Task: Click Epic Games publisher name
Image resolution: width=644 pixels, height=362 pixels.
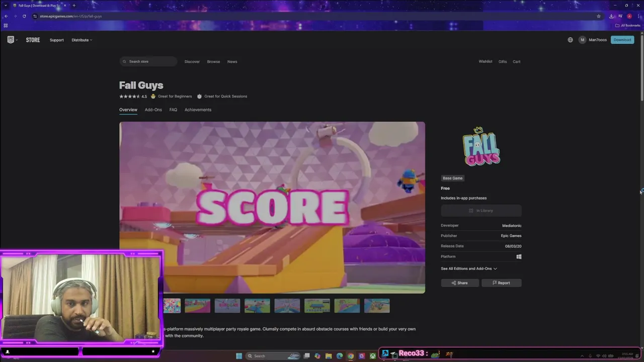Action: (511, 236)
